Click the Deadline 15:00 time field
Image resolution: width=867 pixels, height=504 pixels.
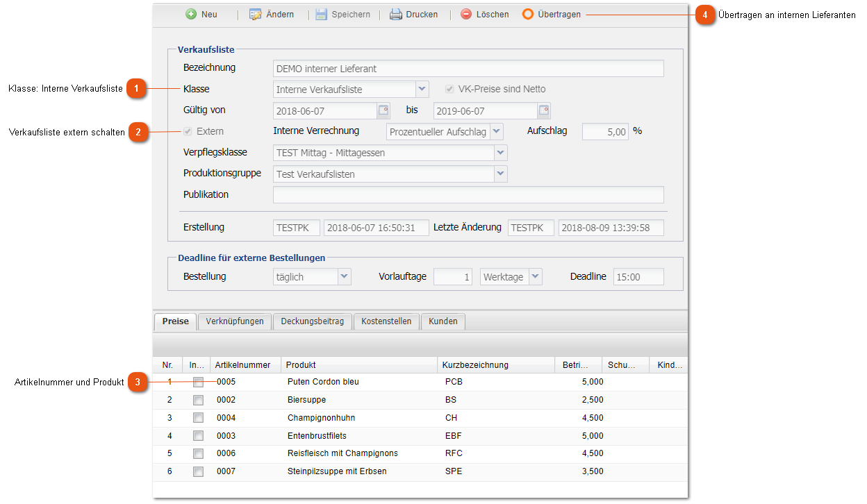point(638,277)
